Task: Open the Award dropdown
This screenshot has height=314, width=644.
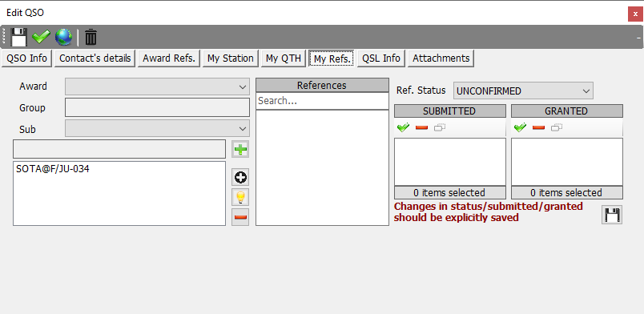Action: (x=157, y=87)
